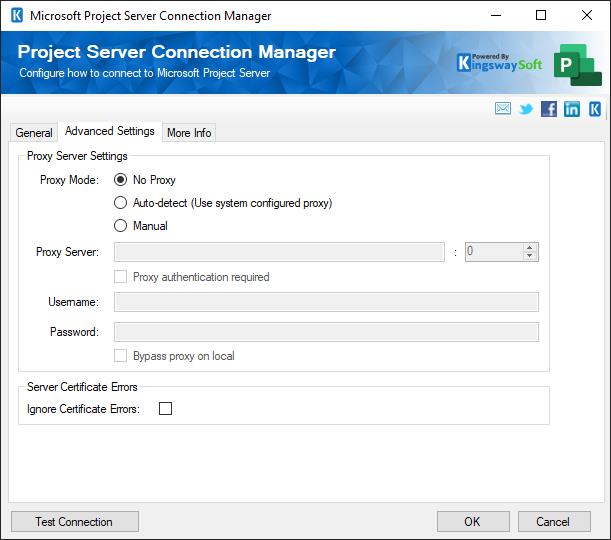Open the email contact icon
The height and width of the screenshot is (540, 611).
coord(503,108)
